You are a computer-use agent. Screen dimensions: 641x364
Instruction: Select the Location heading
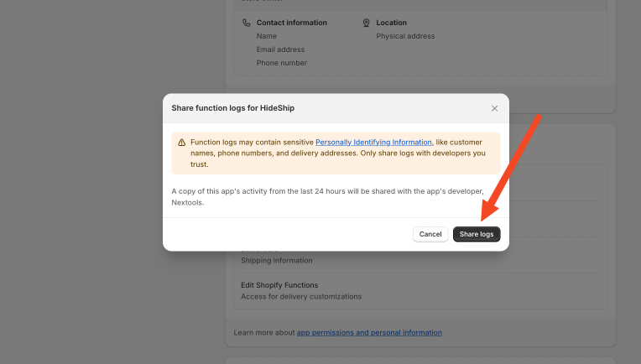coord(391,23)
